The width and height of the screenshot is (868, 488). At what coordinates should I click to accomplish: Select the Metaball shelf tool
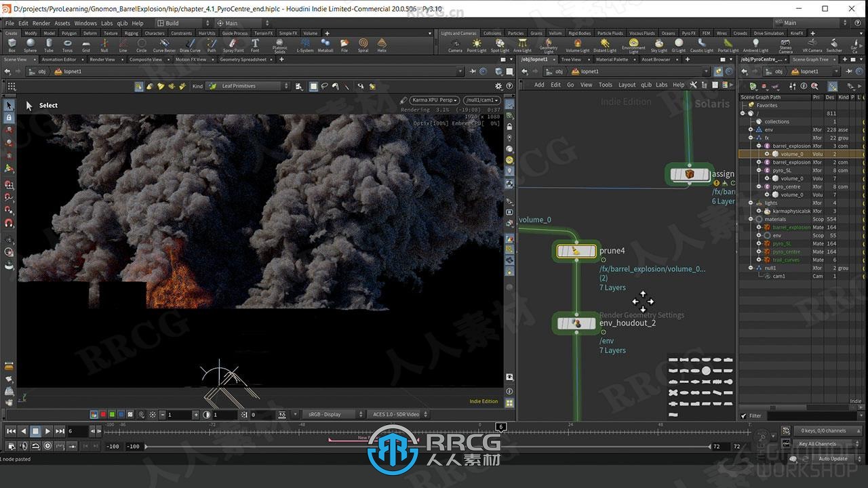point(325,45)
